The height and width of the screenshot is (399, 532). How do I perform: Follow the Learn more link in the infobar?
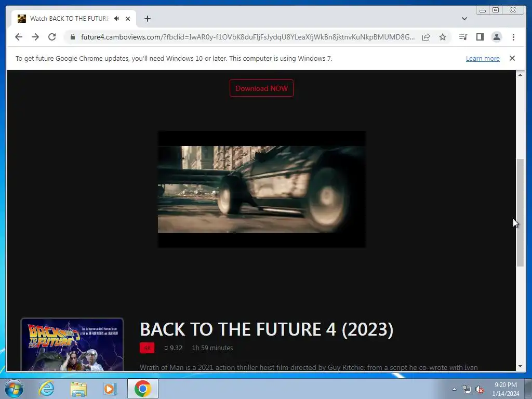click(483, 58)
